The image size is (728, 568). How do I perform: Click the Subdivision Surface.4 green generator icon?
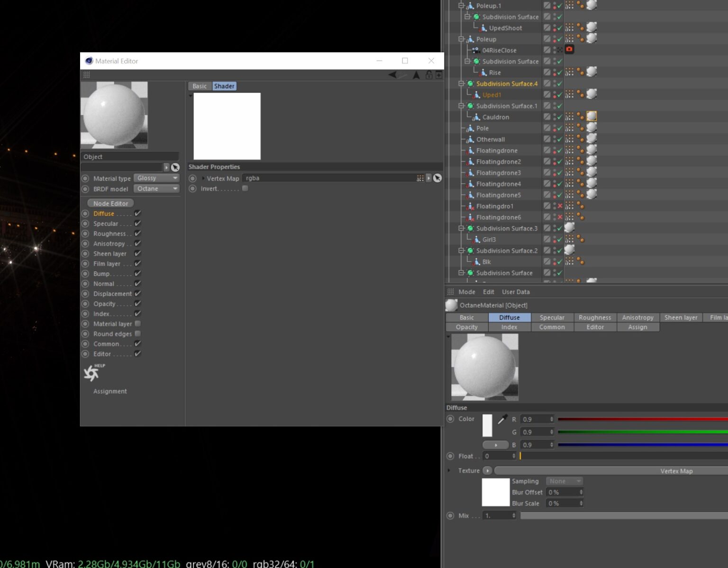tap(470, 83)
